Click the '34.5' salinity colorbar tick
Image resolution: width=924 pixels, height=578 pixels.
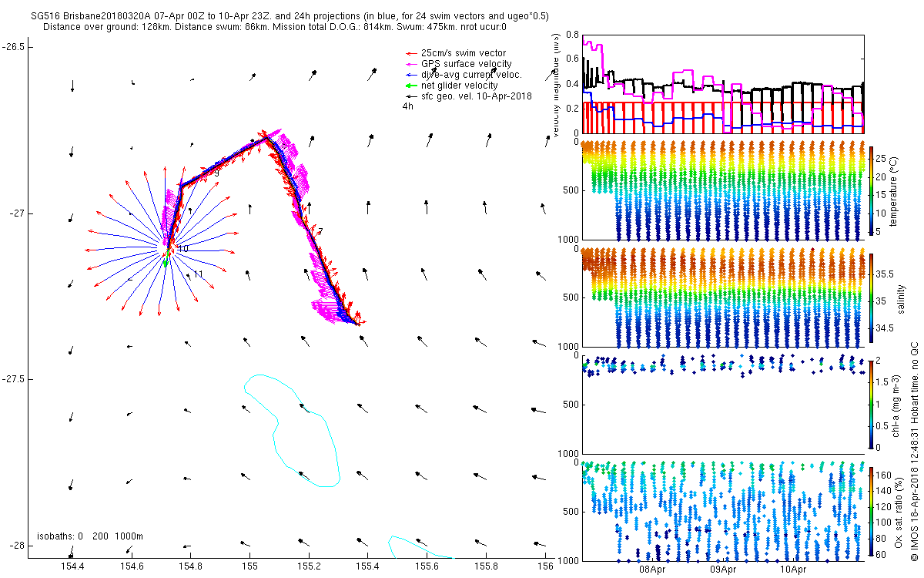click(x=885, y=328)
